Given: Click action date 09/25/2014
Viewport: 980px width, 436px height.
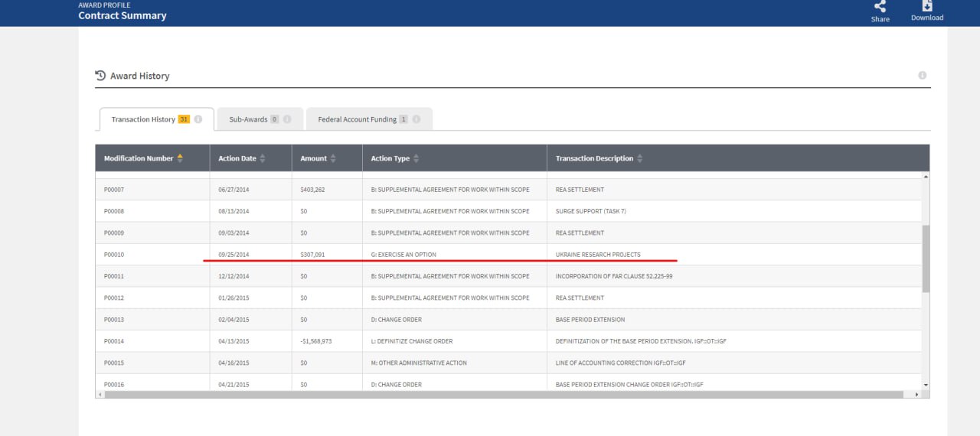Looking at the screenshot, I should [x=234, y=255].
